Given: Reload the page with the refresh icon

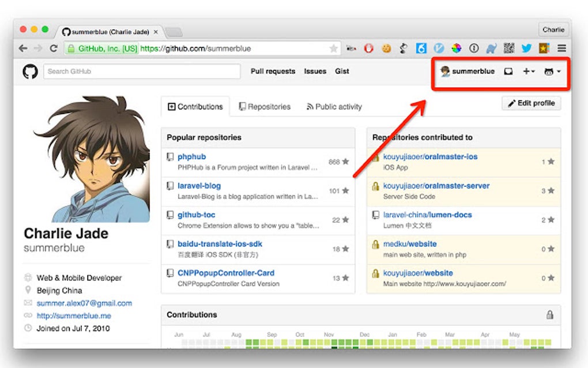Looking at the screenshot, I should click(54, 48).
